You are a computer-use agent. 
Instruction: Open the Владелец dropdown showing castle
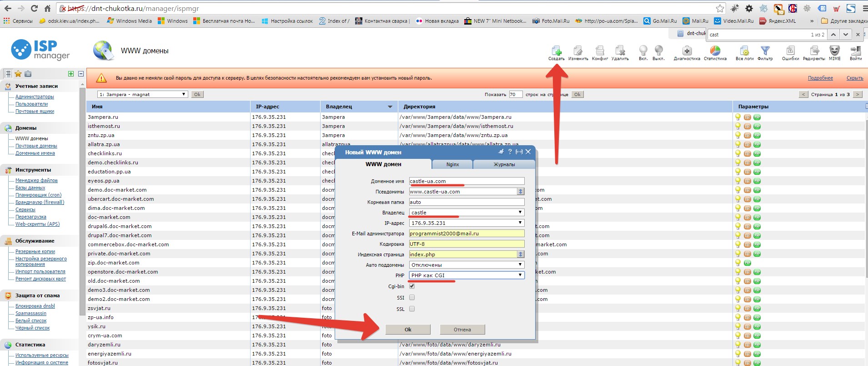tap(467, 213)
